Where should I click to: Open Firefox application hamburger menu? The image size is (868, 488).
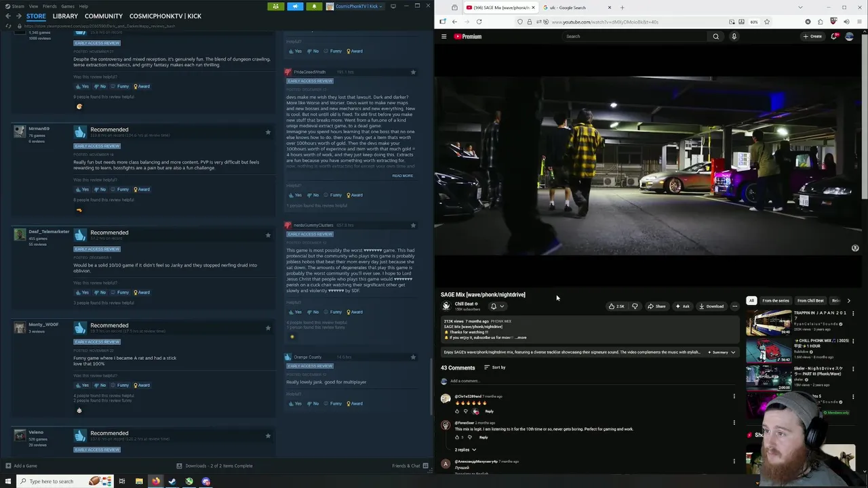click(859, 22)
